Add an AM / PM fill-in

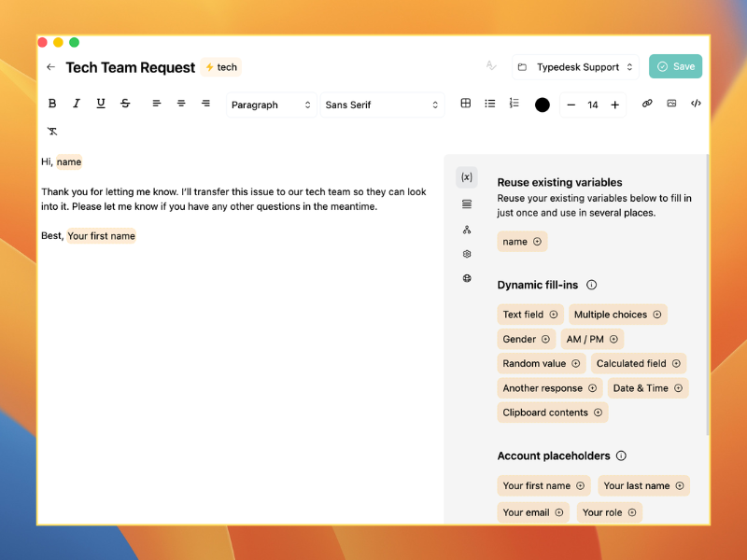point(592,339)
